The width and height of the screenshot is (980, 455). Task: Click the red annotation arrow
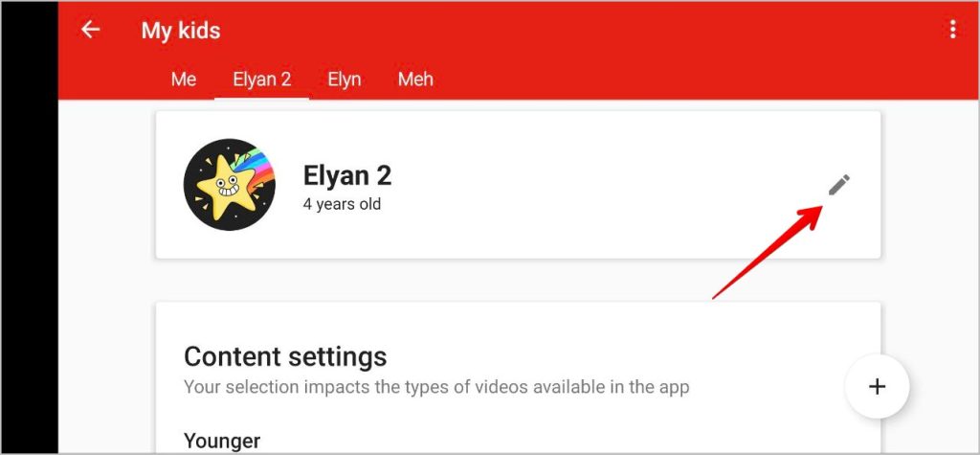766,253
